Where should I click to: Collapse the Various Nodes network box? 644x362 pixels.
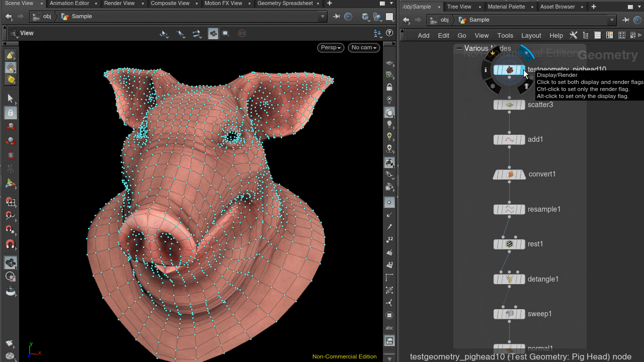point(459,48)
